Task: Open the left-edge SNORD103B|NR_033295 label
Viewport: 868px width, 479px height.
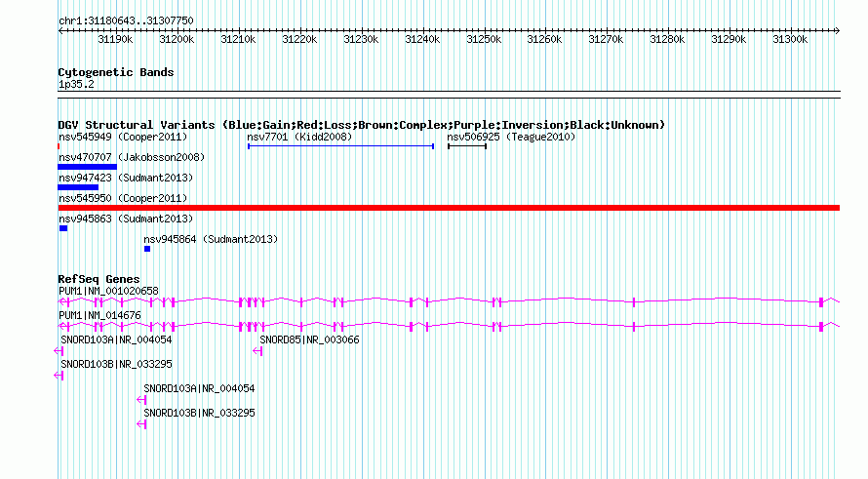Action: click(116, 364)
